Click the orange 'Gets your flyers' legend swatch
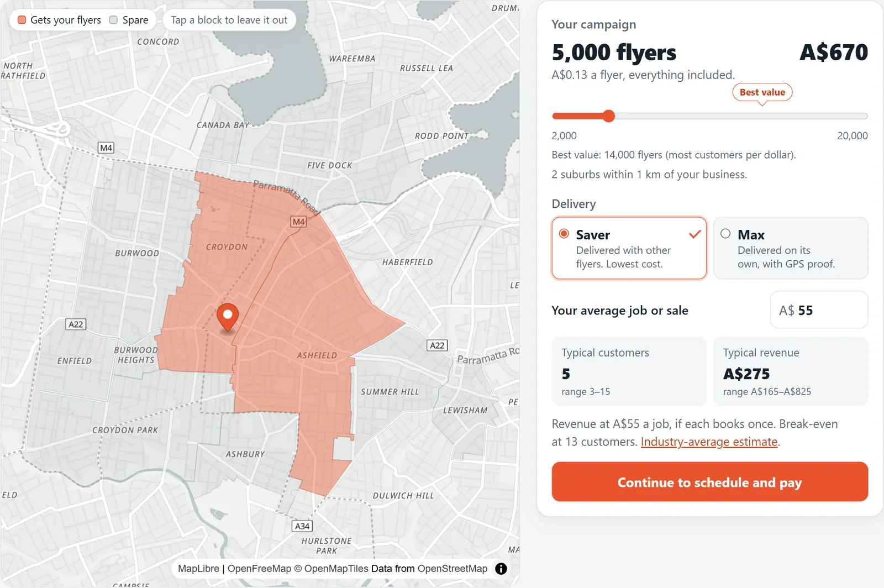 coord(22,20)
